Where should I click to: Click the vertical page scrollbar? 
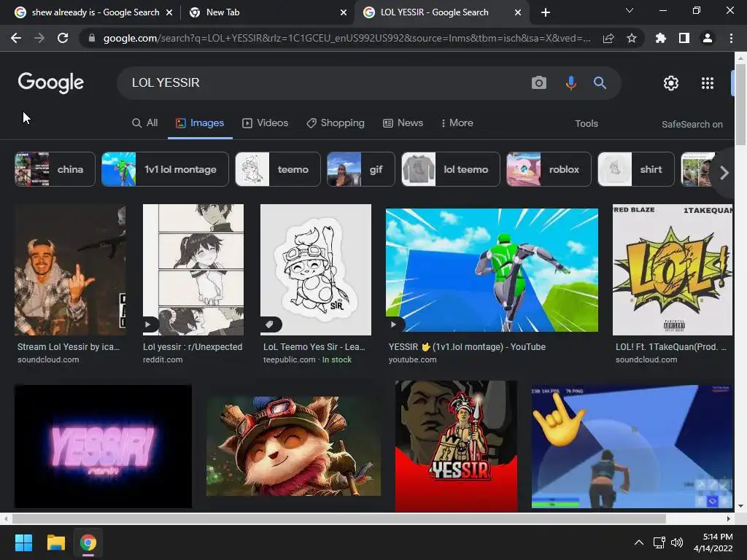click(x=740, y=105)
